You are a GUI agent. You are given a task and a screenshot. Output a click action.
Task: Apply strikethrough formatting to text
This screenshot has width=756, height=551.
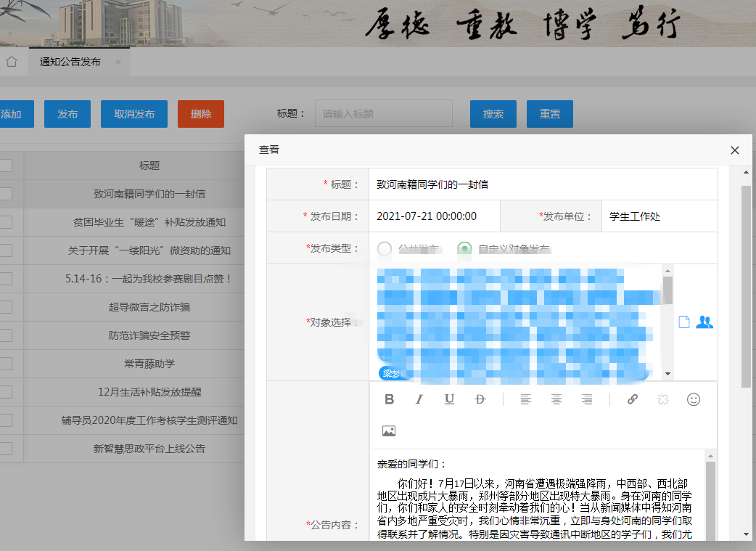point(480,399)
